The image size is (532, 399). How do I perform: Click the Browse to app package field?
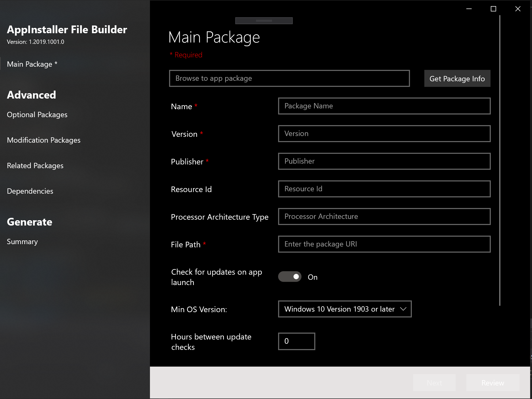[289, 78]
